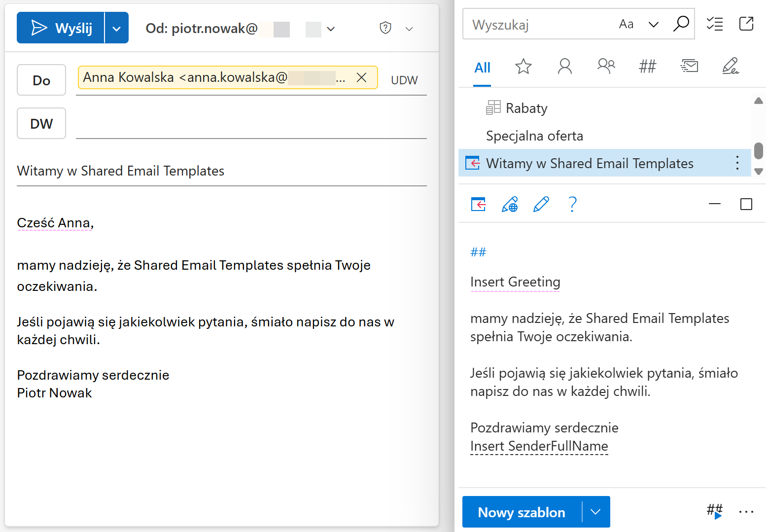768x532 pixels.
Task: Click the Nowy szablon button
Action: point(522,512)
